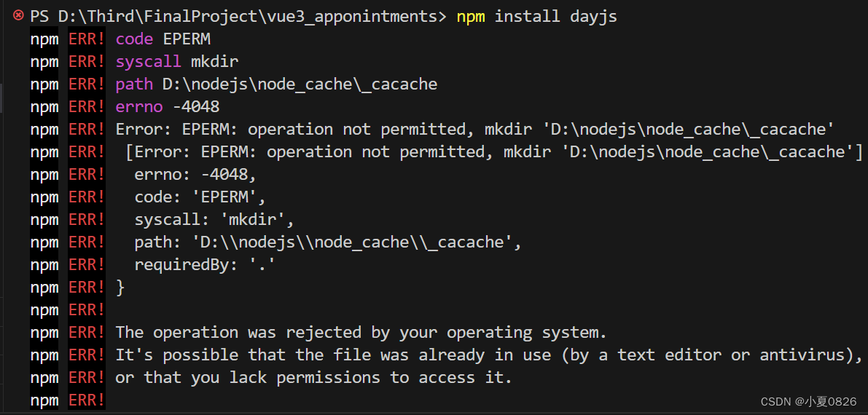Click the purple 'code' keyword
The image size is (868, 415).
pyautogui.click(x=134, y=39)
